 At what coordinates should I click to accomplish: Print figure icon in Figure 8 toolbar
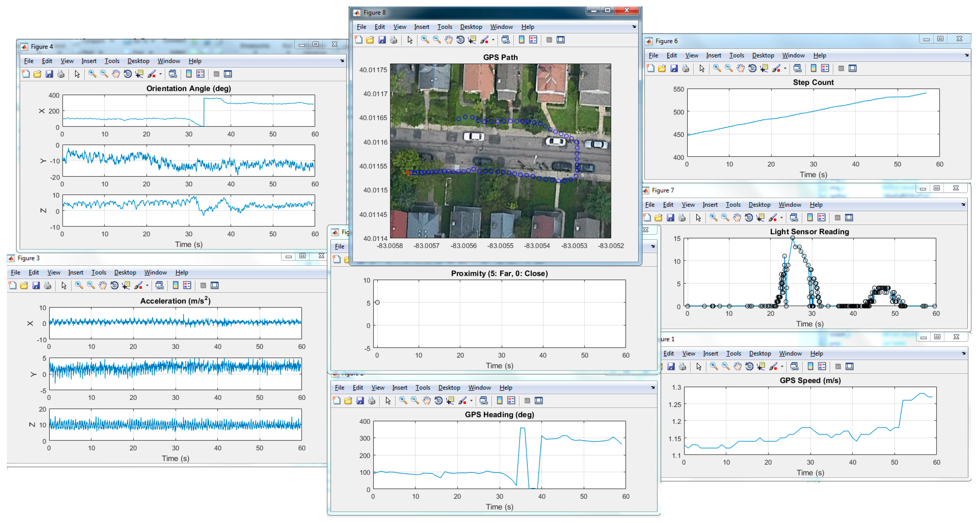point(394,40)
